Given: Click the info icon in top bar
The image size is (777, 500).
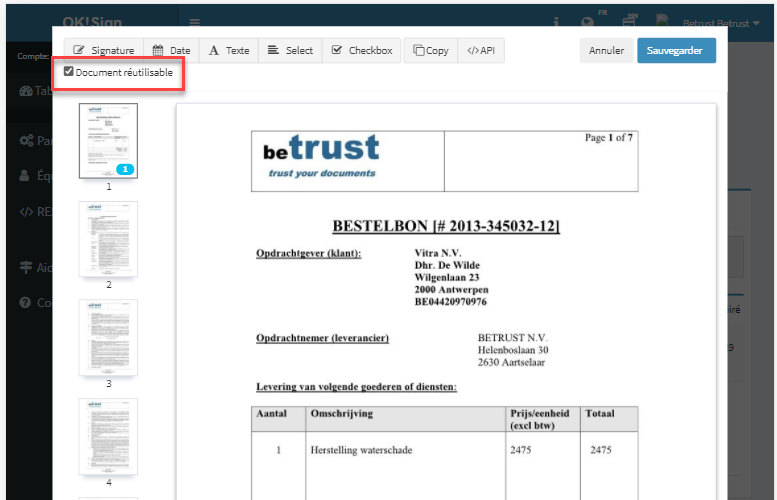Looking at the screenshot, I should (556, 21).
